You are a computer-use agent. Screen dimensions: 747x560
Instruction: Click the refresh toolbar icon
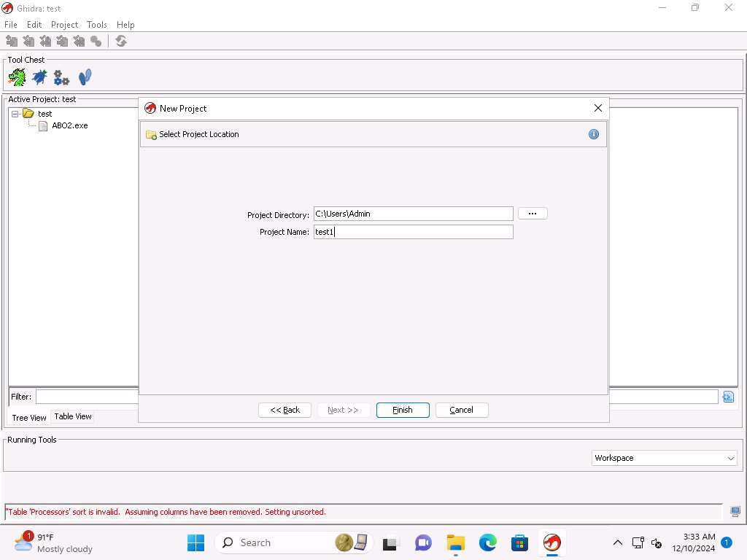click(121, 42)
